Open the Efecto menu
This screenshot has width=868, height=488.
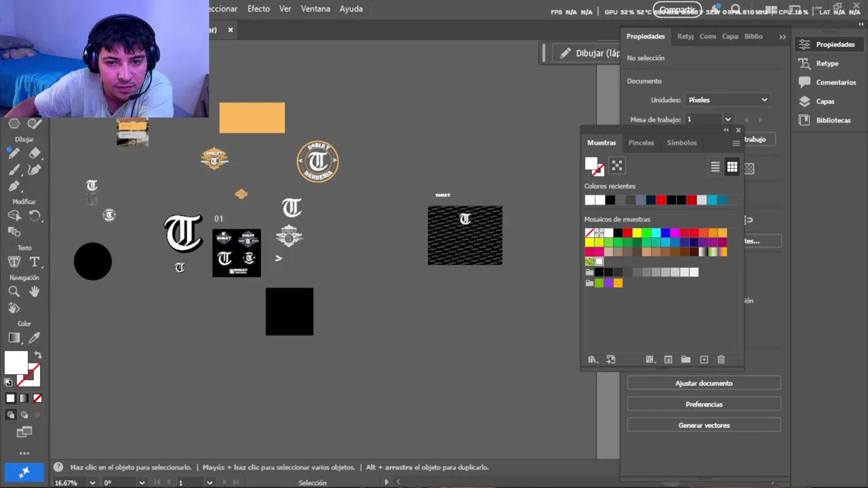click(x=258, y=9)
